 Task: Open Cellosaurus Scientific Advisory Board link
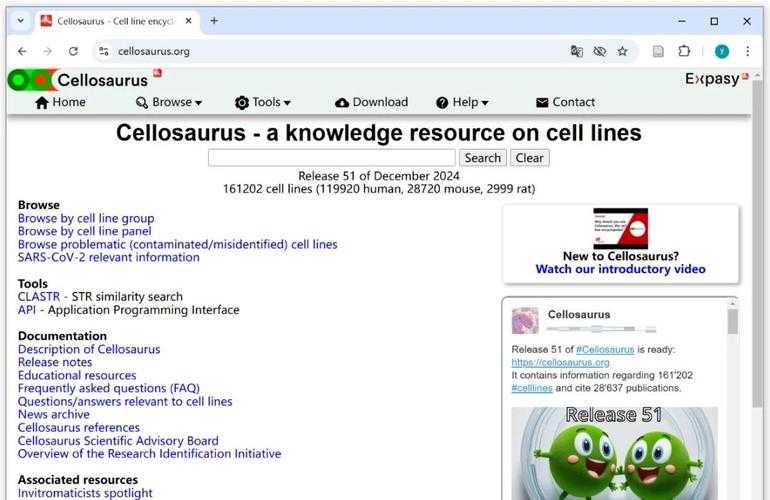point(118,441)
